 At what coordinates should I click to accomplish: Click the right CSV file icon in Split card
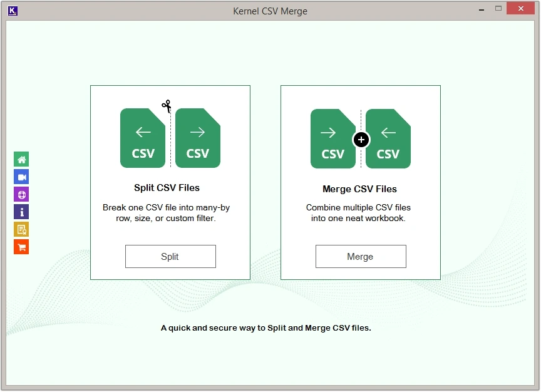tap(198, 138)
